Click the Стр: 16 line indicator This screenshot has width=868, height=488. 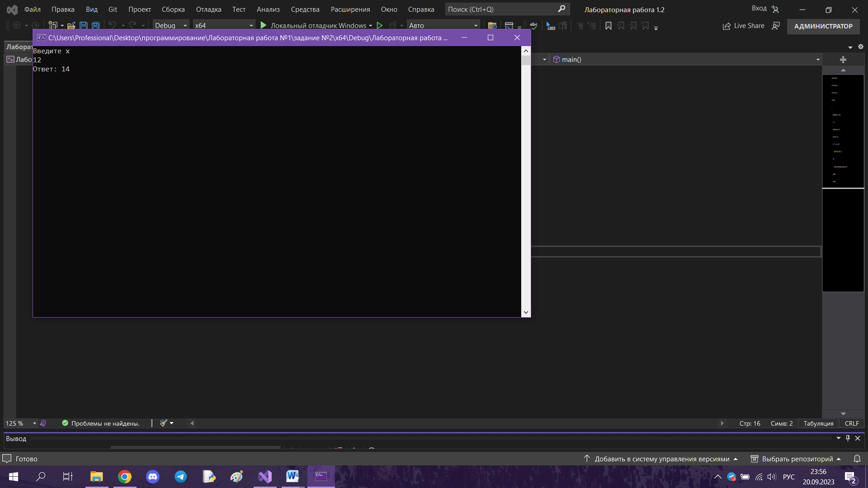click(750, 423)
